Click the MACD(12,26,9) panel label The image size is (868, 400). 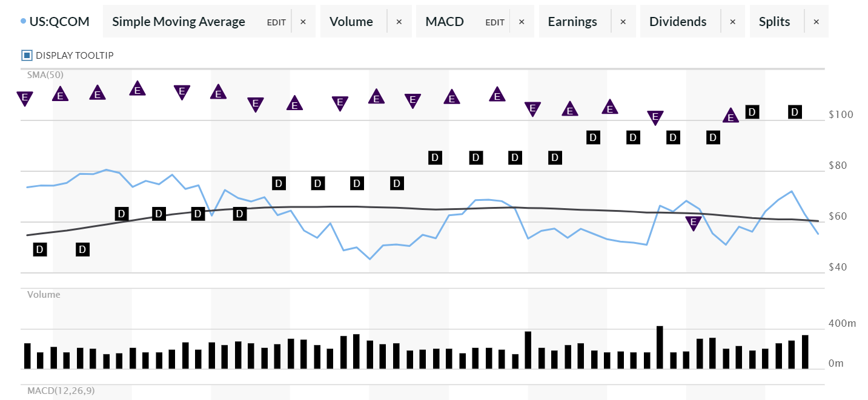point(61,391)
